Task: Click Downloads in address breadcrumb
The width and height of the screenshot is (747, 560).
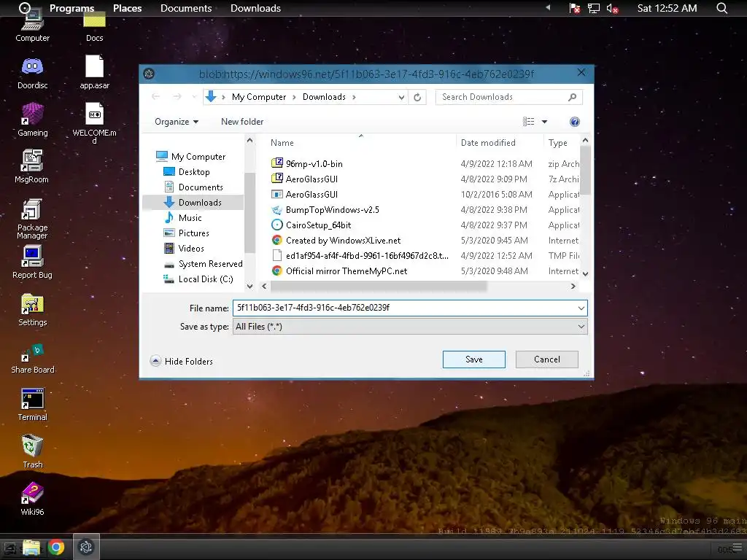Action: (324, 97)
